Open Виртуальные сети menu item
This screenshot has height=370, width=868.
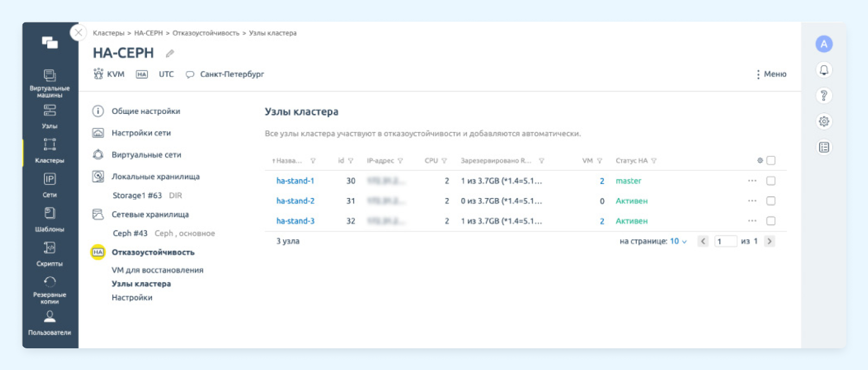tap(146, 155)
